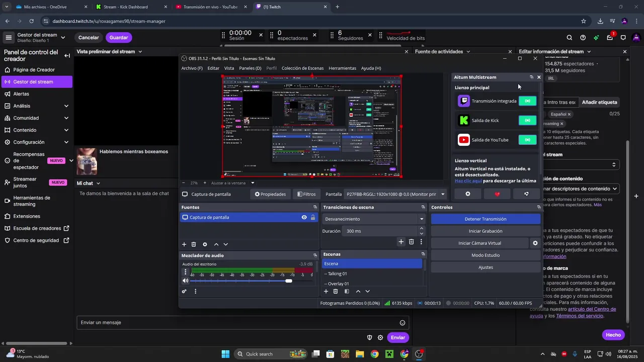The image size is (644, 362).
Task: Delete selected source with Fuentes trash icon
Action: [x=194, y=244]
